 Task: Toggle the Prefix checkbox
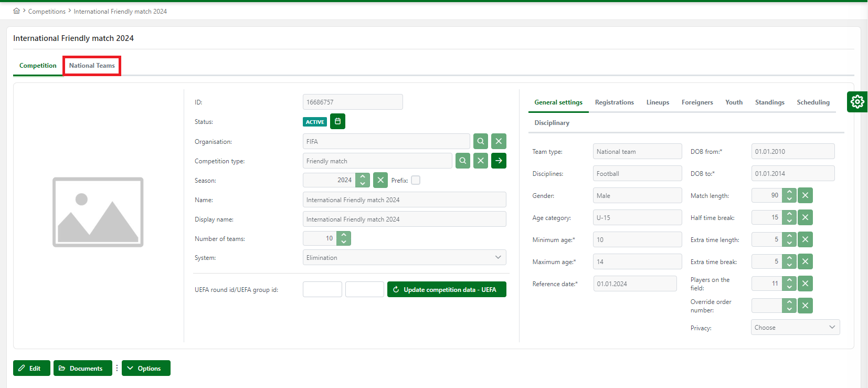coord(416,180)
